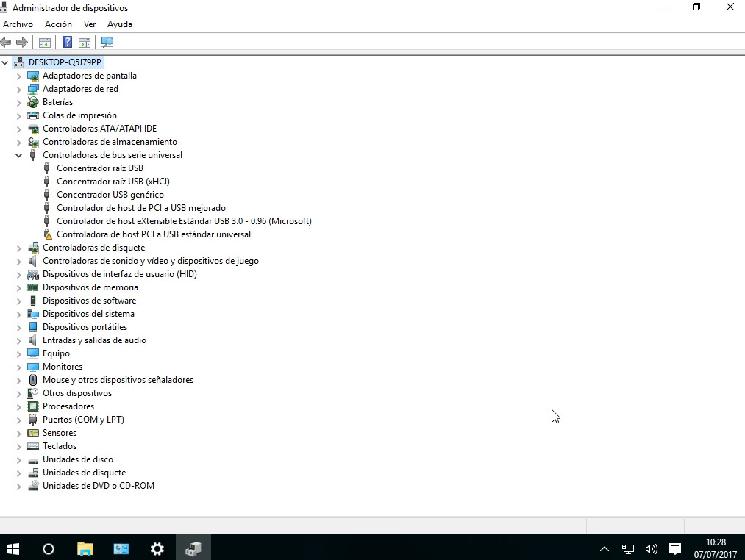
Task: Select Concentrador USB genérico device
Action: click(110, 195)
